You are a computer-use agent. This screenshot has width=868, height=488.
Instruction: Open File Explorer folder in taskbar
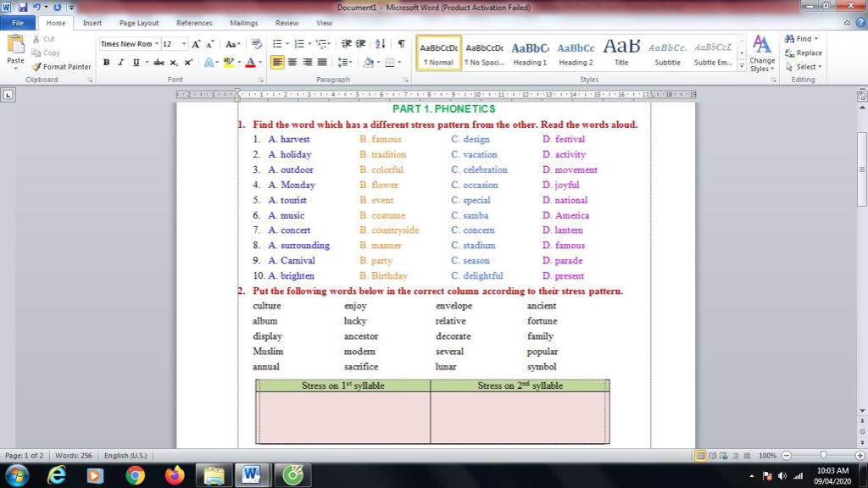214,475
